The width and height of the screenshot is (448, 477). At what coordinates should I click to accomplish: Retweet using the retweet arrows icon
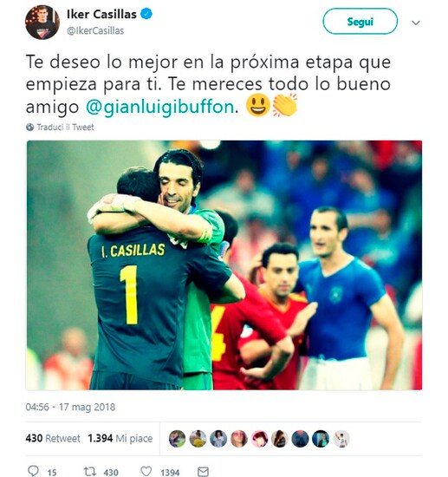(x=90, y=471)
